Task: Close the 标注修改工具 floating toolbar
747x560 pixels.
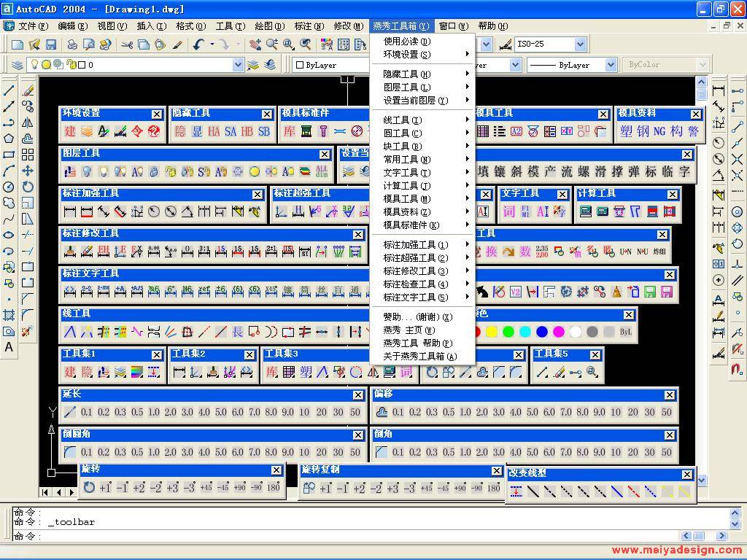Action: (358, 234)
